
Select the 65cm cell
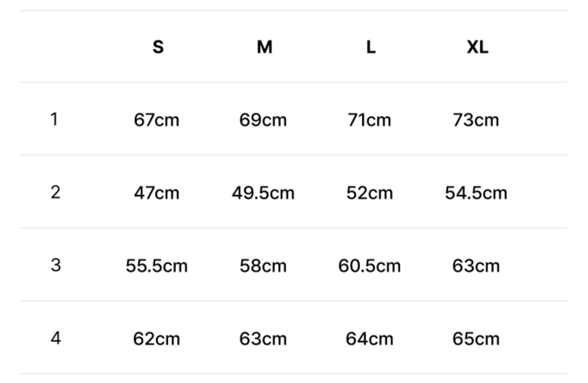[476, 339]
